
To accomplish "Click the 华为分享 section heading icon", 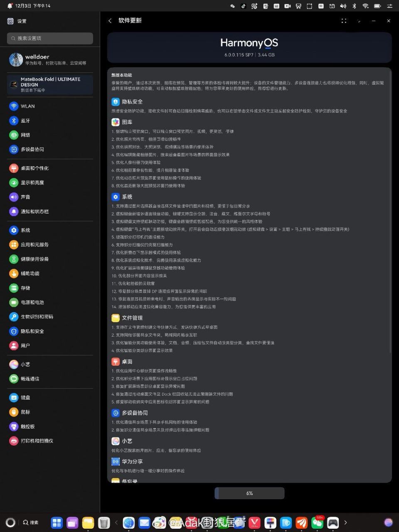I will [116, 461].
